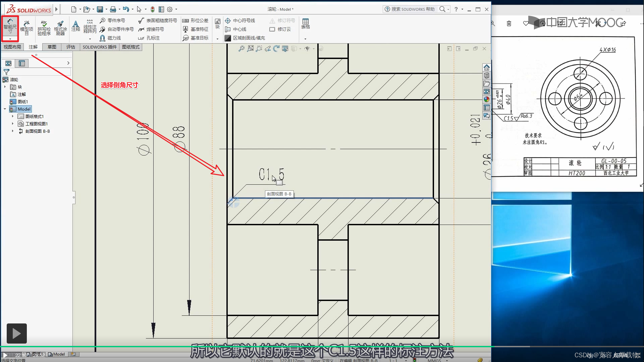Insert a Note (注释) annotation
The image size is (644, 362).
pos(76,26)
